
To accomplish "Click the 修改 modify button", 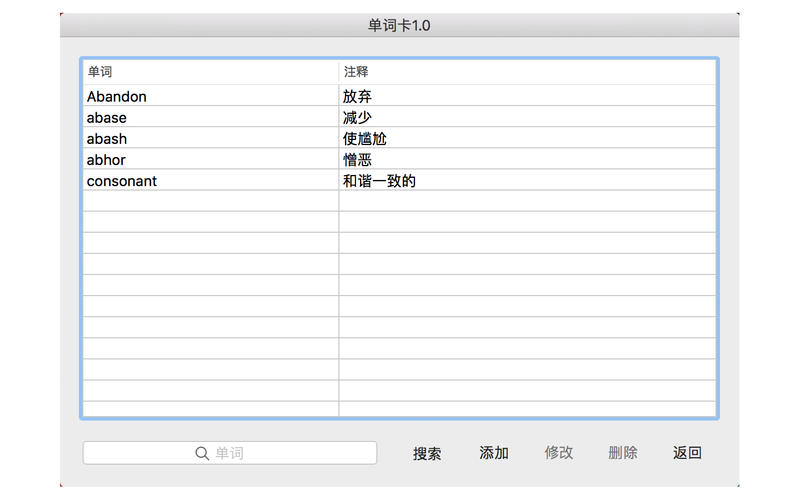I will pos(559,453).
